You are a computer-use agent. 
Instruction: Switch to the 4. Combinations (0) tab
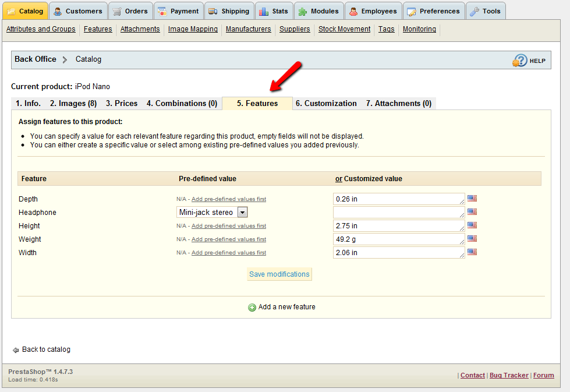click(x=182, y=103)
